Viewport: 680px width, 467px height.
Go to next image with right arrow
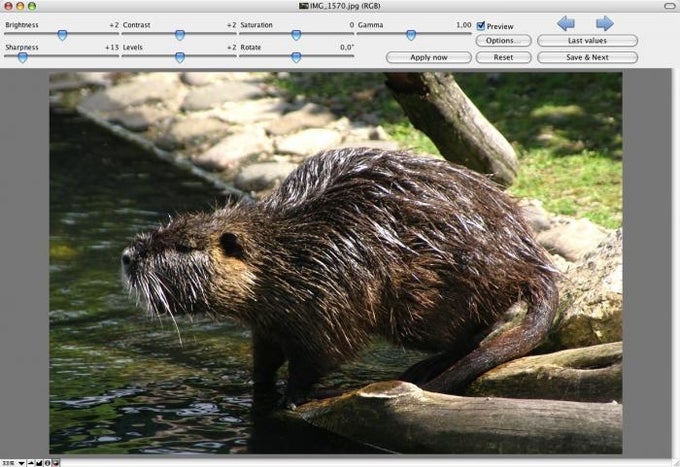pyautogui.click(x=605, y=23)
